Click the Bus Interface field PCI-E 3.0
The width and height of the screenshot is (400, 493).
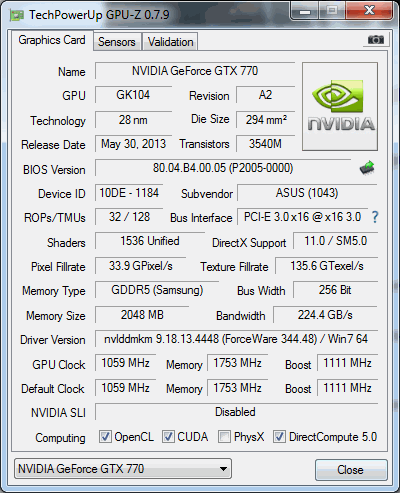(x=302, y=217)
